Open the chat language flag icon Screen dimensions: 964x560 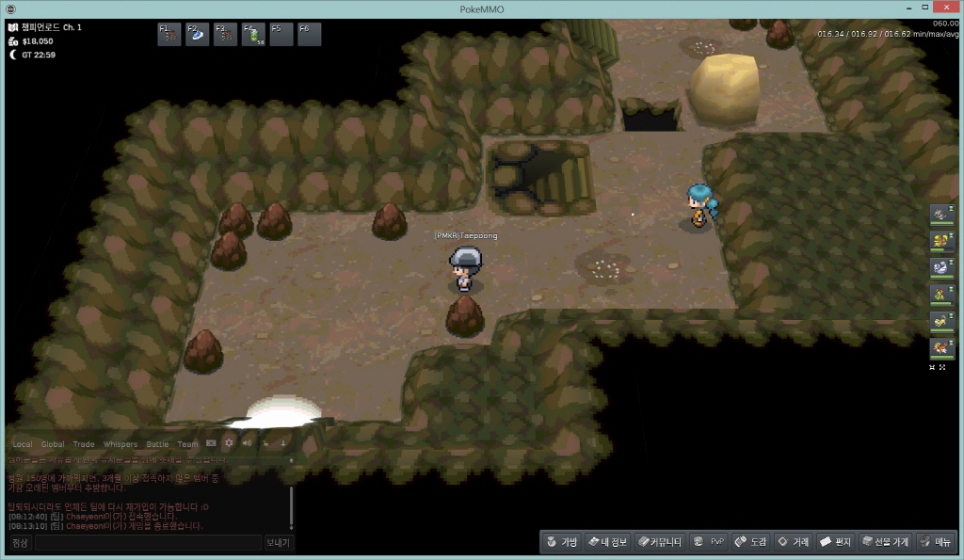[x=212, y=443]
